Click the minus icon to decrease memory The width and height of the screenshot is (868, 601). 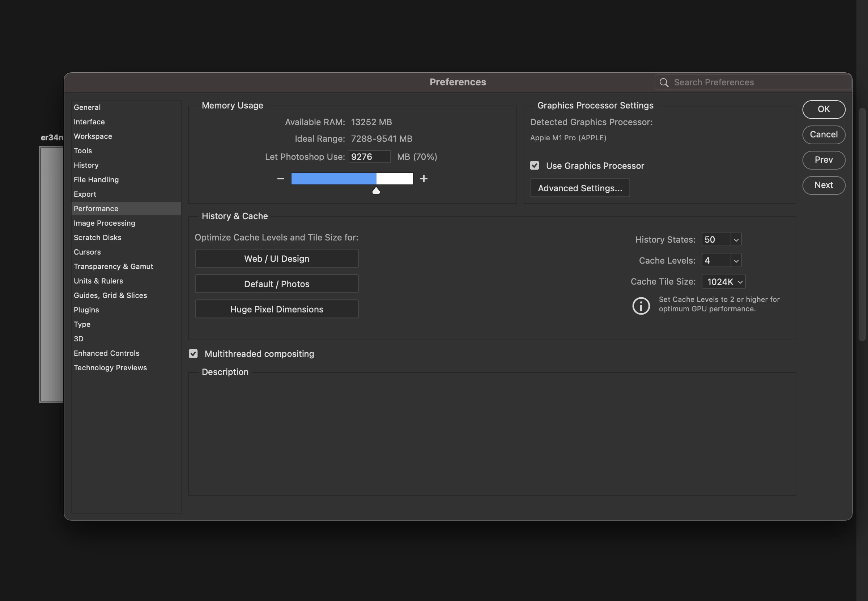[280, 179]
